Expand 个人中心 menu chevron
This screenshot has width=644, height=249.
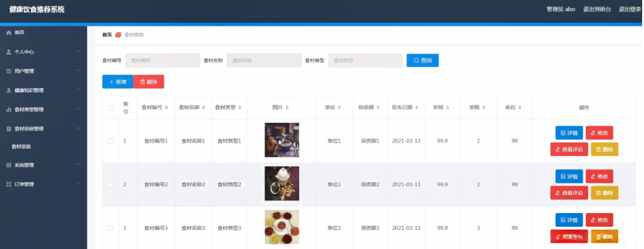tap(78, 51)
